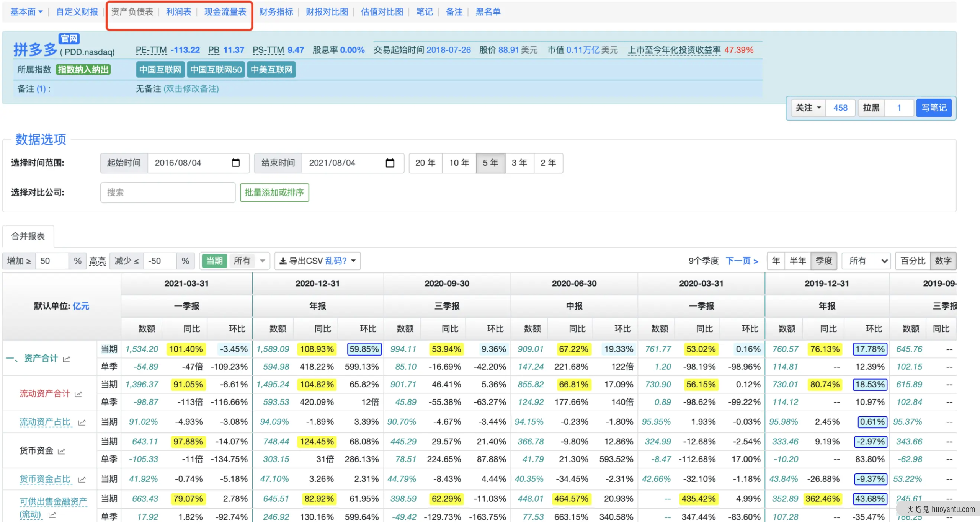Click the 458 followers count
The height and width of the screenshot is (522, 980).
841,108
